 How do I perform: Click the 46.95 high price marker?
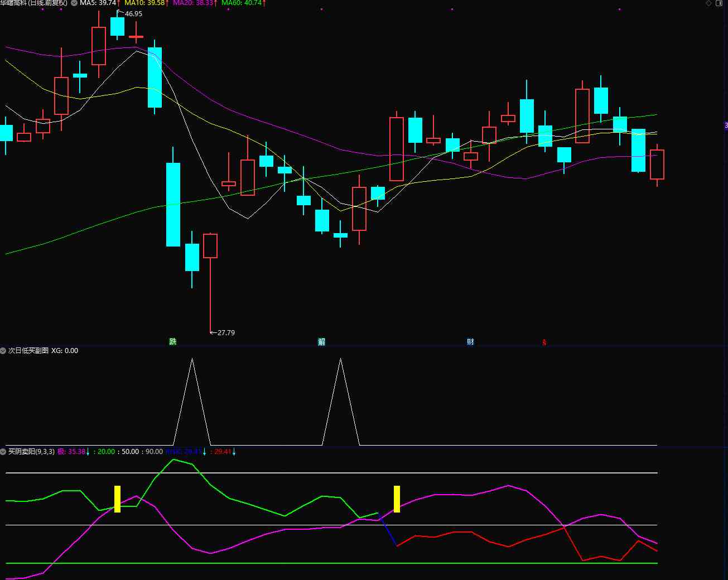point(133,14)
